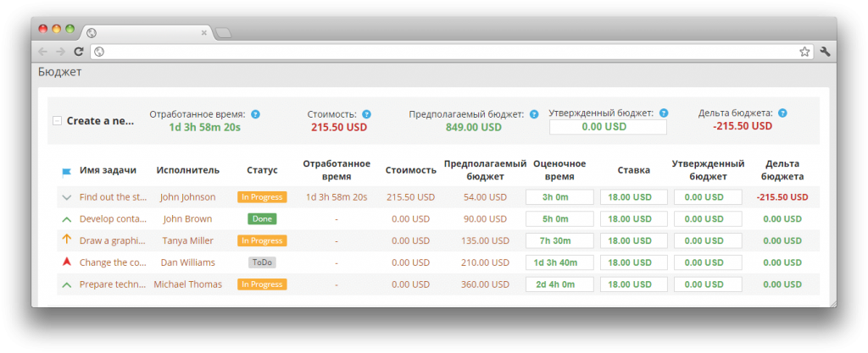
Task: Edit approved budget field in John Brown row
Action: [708, 218]
